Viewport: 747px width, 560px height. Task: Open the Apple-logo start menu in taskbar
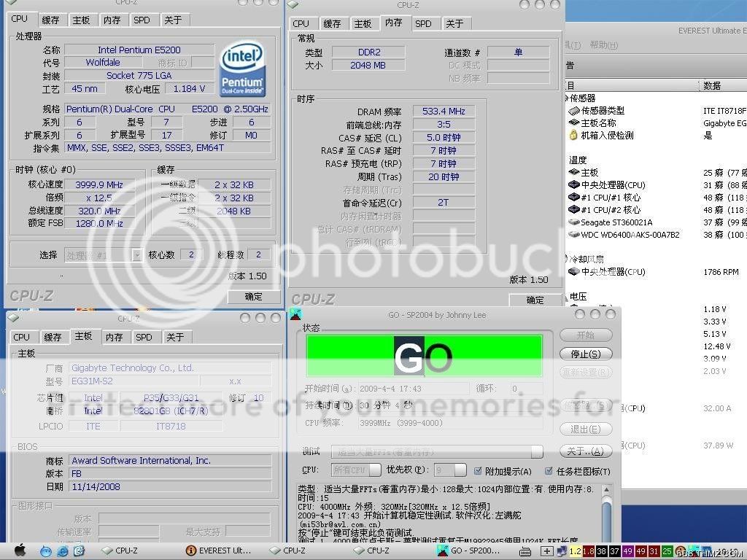20,550
